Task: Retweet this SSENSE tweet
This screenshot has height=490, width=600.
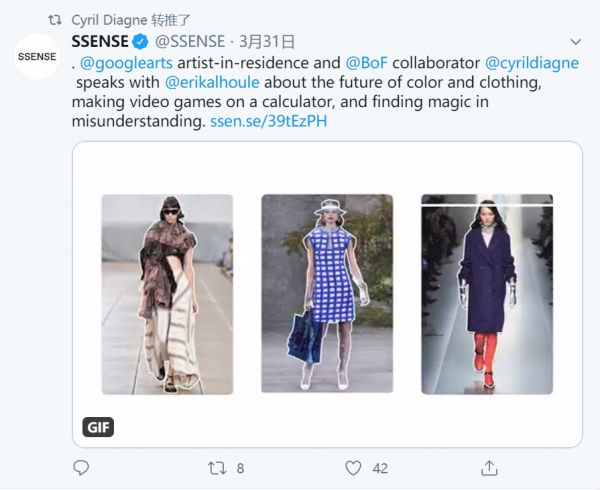Action: click(x=217, y=467)
